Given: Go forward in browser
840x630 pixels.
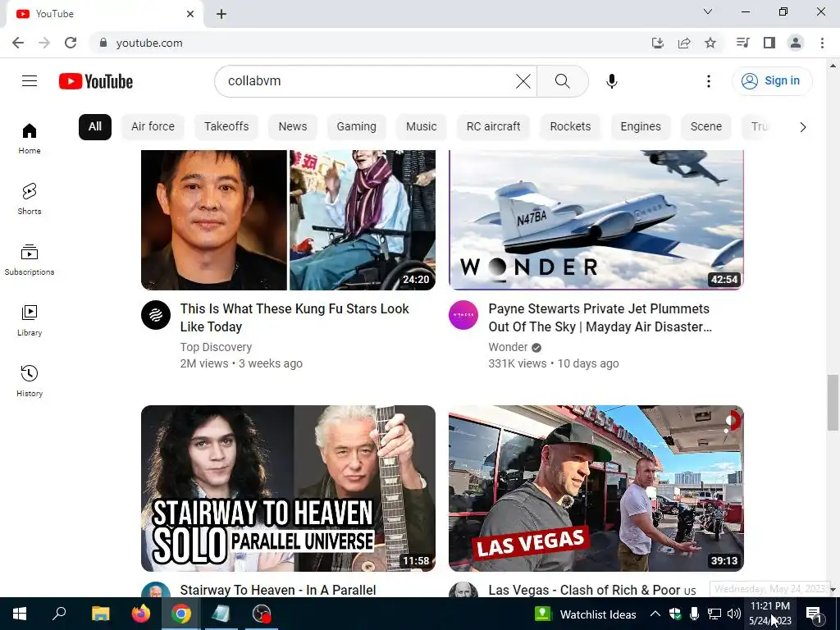Looking at the screenshot, I should 44,43.
